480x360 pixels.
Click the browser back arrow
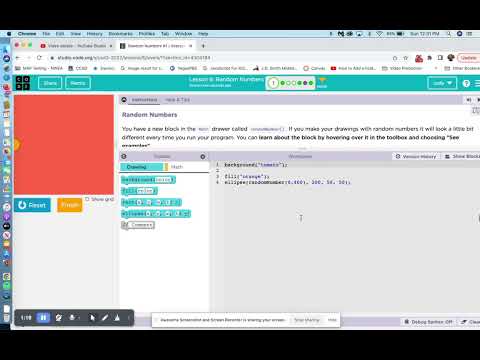[x=18, y=58]
